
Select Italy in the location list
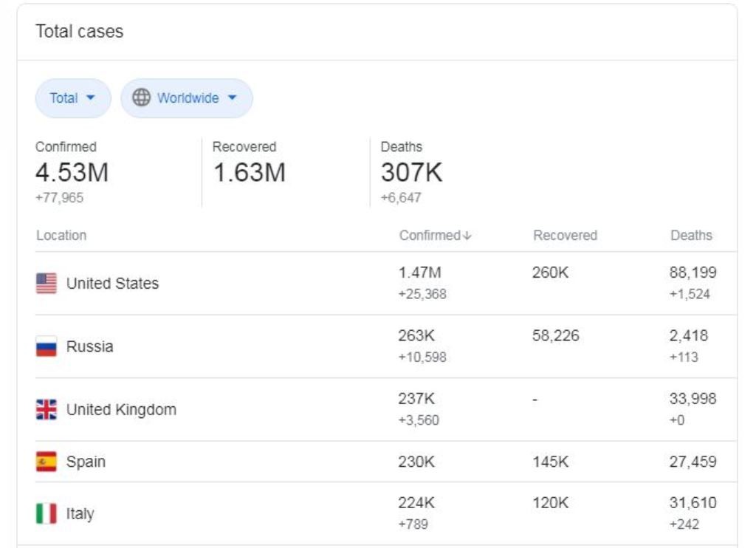tap(80, 514)
